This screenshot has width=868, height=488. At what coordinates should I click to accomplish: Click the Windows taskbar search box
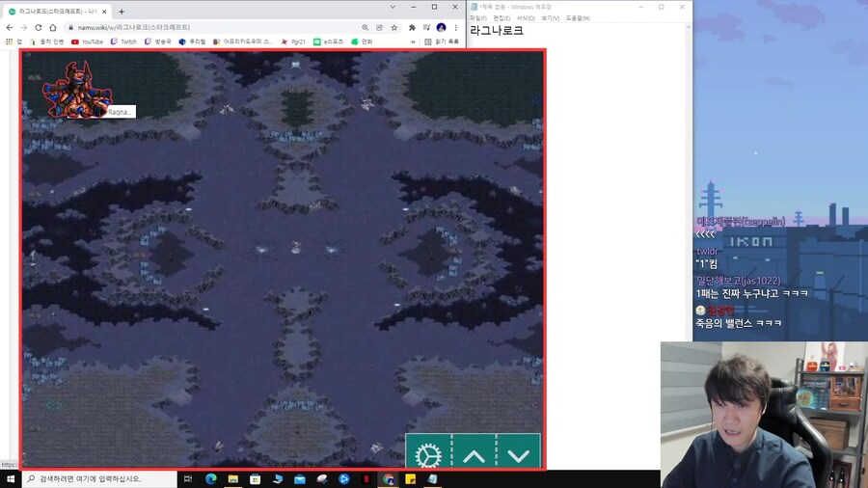coord(99,478)
